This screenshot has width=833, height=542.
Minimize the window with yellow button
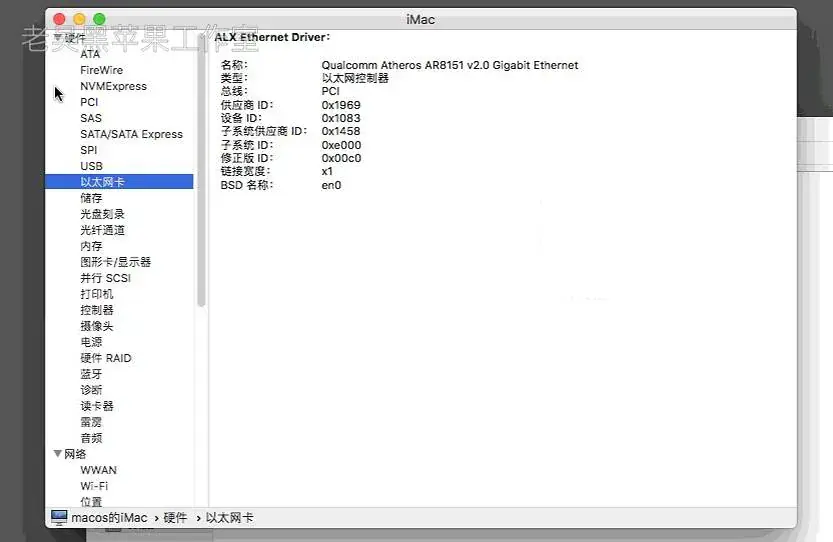click(x=79, y=19)
